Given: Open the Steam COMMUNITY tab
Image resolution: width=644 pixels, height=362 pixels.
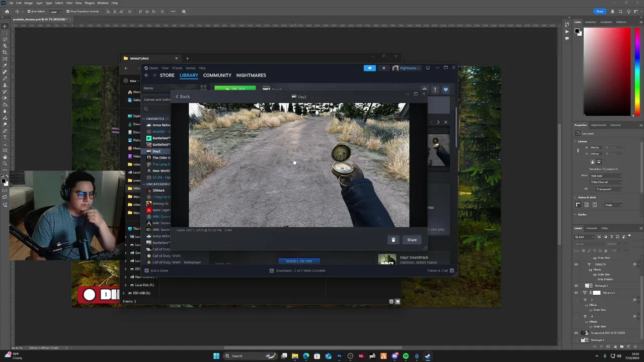Looking at the screenshot, I should (217, 75).
